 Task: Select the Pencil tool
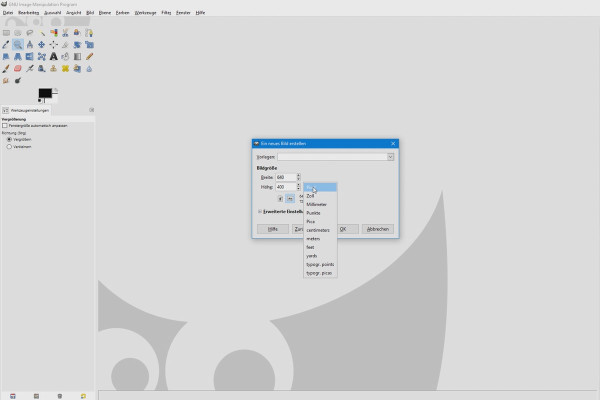point(89,57)
